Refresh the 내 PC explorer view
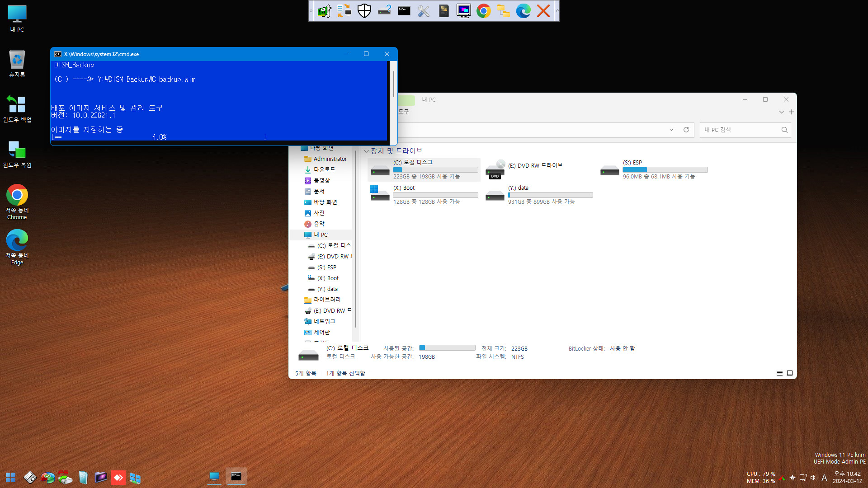 coord(686,130)
